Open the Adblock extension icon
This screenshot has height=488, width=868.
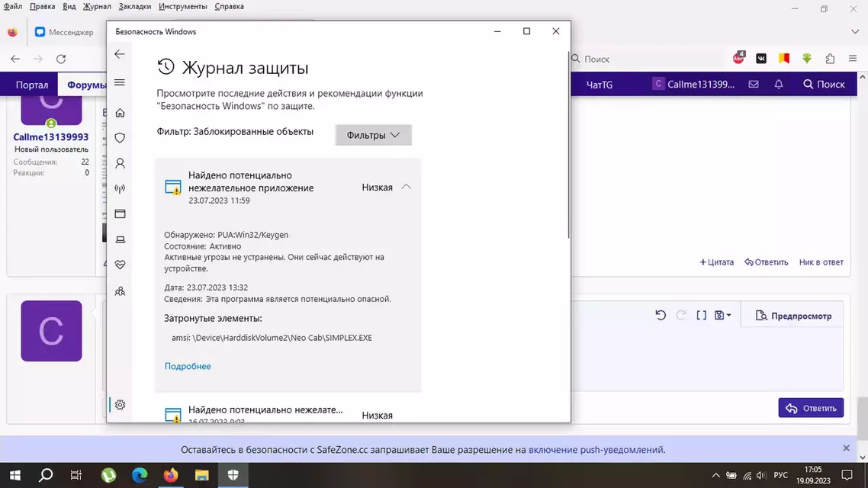point(739,58)
